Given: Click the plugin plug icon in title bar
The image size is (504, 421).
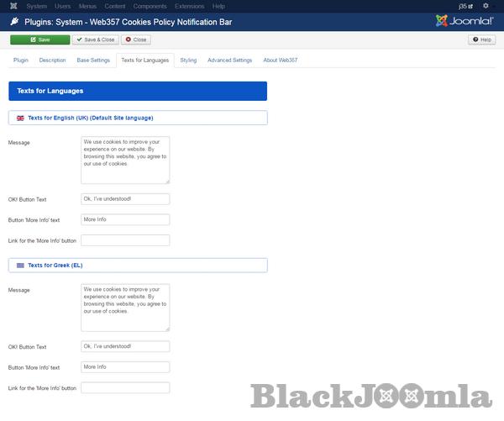Looking at the screenshot, I should (x=14, y=21).
